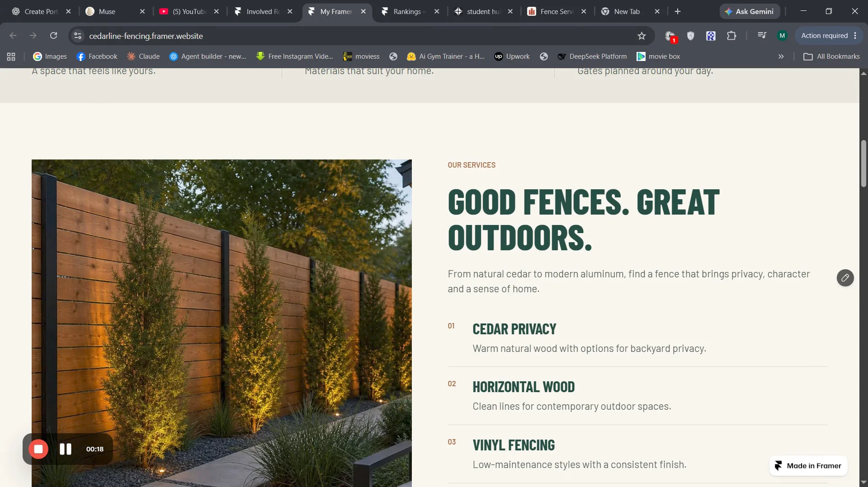Open Free Instagram Video bookmark

click(295, 56)
